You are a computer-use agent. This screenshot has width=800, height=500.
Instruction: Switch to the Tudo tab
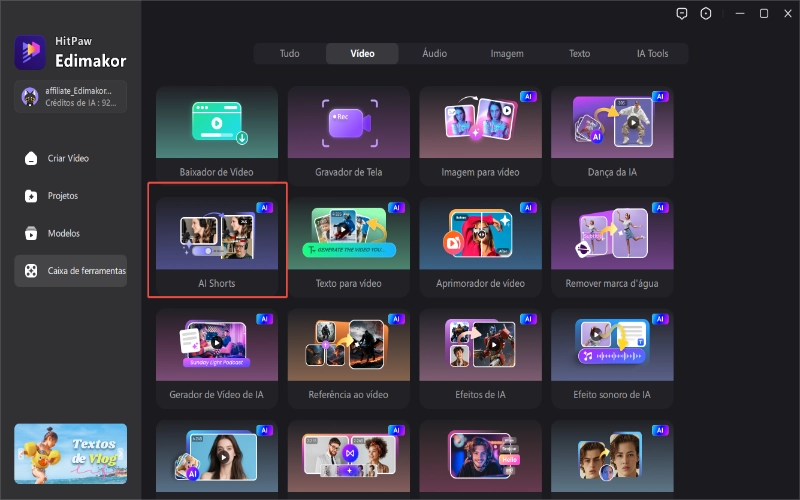(x=289, y=53)
